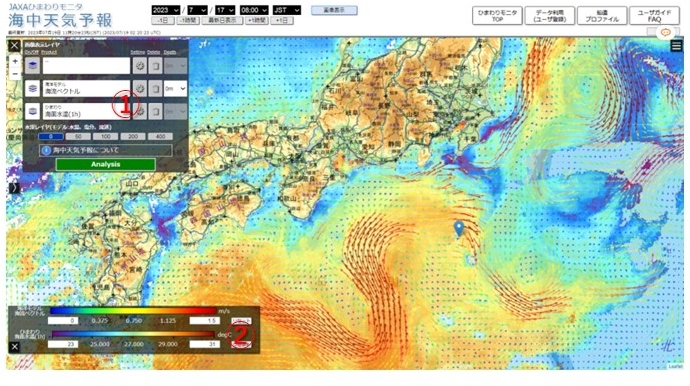Viewport: 690px width, 386px height.
Task: Open the year dropdown showing 2023
Action: coord(165,10)
